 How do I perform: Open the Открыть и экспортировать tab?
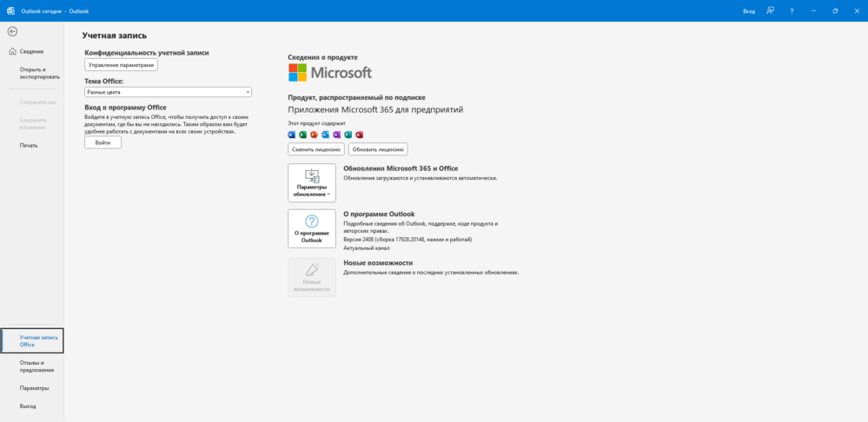click(33, 73)
